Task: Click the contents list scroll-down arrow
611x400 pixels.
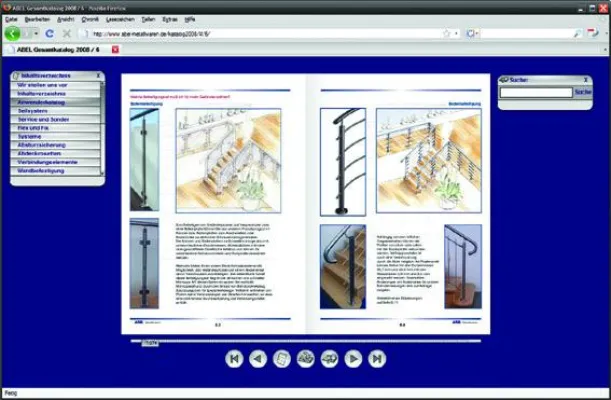Action: 102,173
